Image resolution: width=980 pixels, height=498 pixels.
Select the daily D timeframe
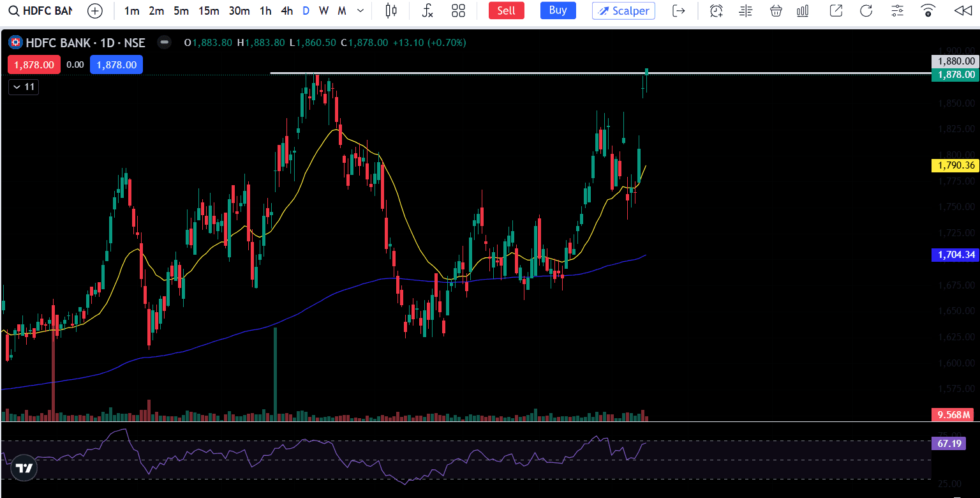coord(306,11)
